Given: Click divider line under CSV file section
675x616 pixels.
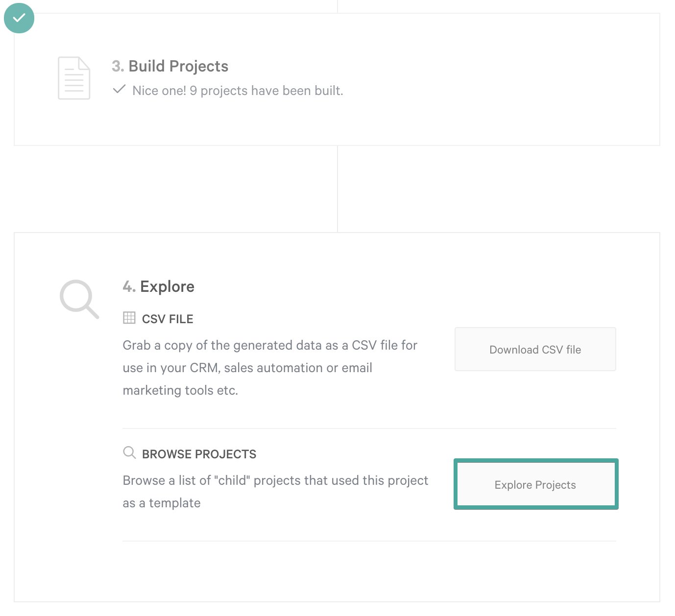Looking at the screenshot, I should (369, 428).
